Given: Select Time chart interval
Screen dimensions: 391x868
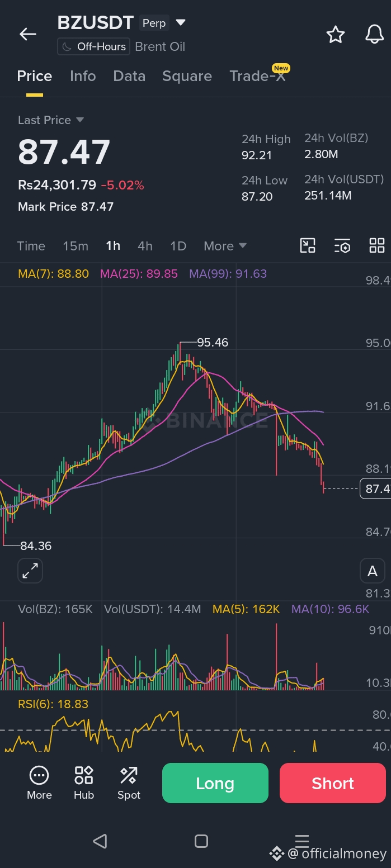Looking at the screenshot, I should (31, 246).
